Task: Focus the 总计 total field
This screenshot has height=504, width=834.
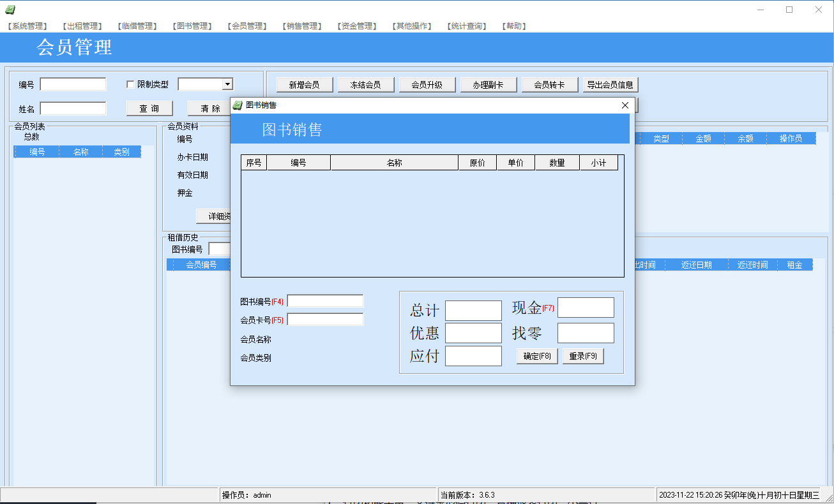Action: [x=473, y=311]
